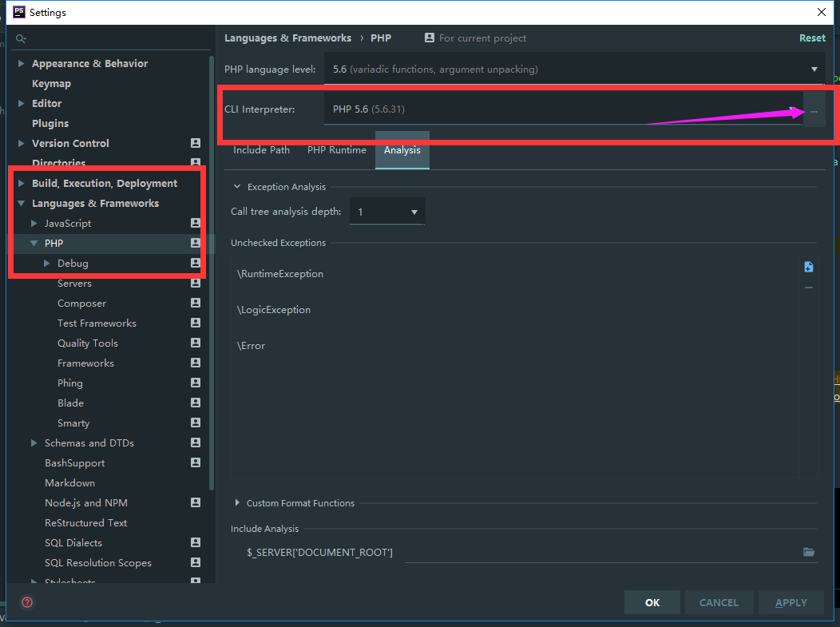840x627 pixels.
Task: Select Test Frameworks under PHP
Action: coord(97,323)
